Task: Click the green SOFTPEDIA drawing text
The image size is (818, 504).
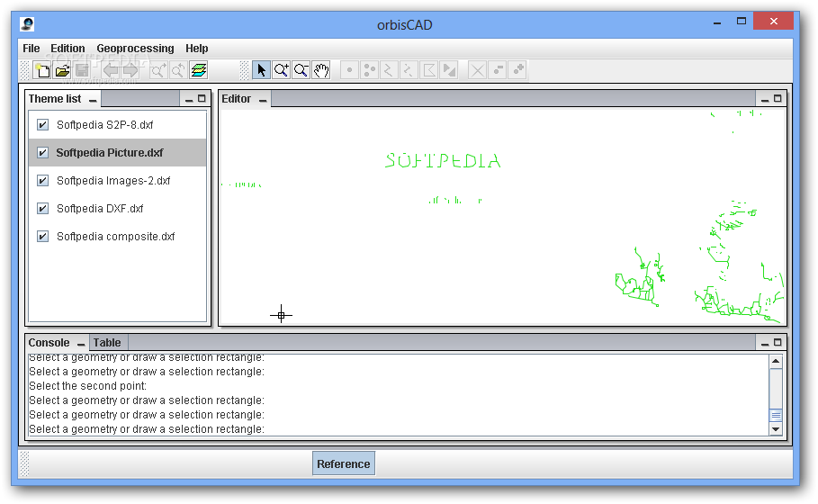Action: 443,161
